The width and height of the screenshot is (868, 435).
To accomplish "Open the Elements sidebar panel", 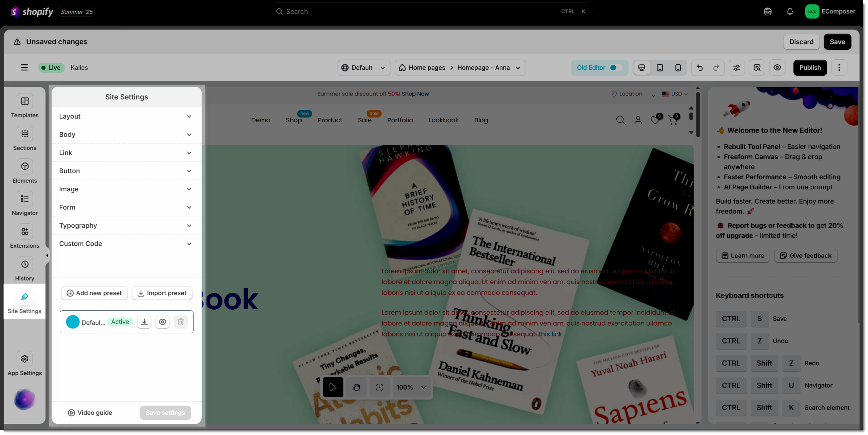I will tap(25, 171).
